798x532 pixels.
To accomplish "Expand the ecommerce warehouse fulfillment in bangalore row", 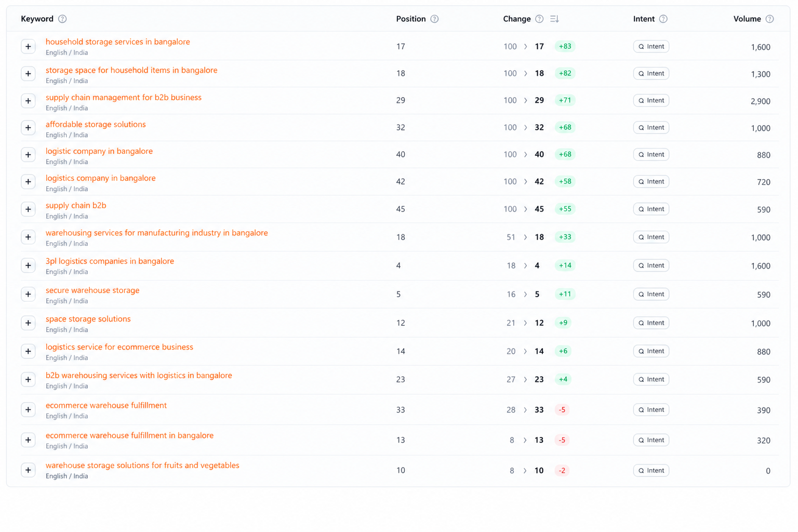I will pyautogui.click(x=28, y=440).
